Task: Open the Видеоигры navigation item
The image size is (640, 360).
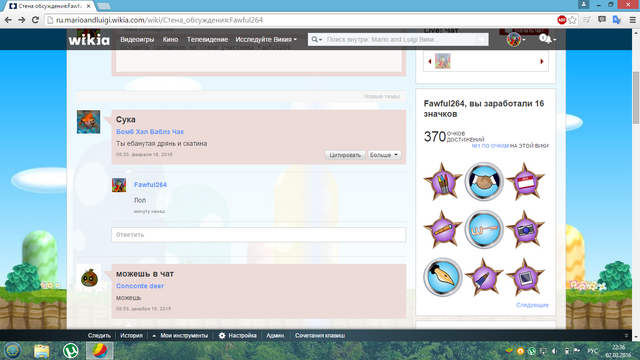Action: [137, 39]
